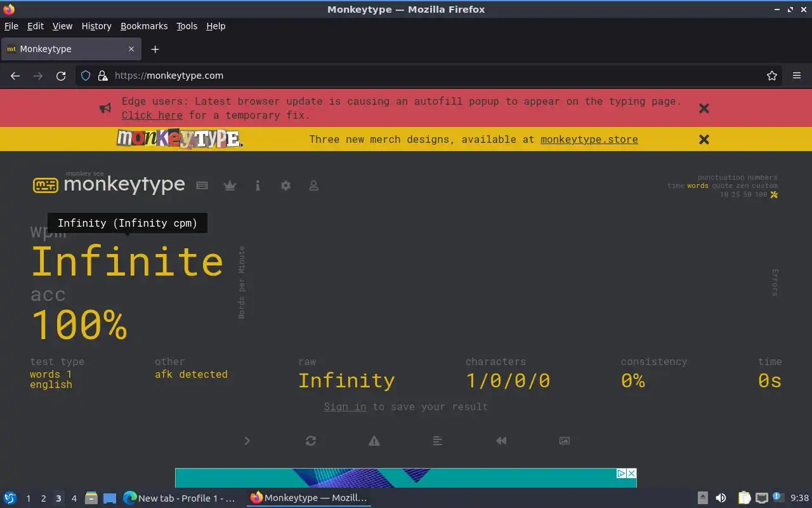Reload the page in Firefox
This screenshot has height=508, width=812.
pos(61,76)
